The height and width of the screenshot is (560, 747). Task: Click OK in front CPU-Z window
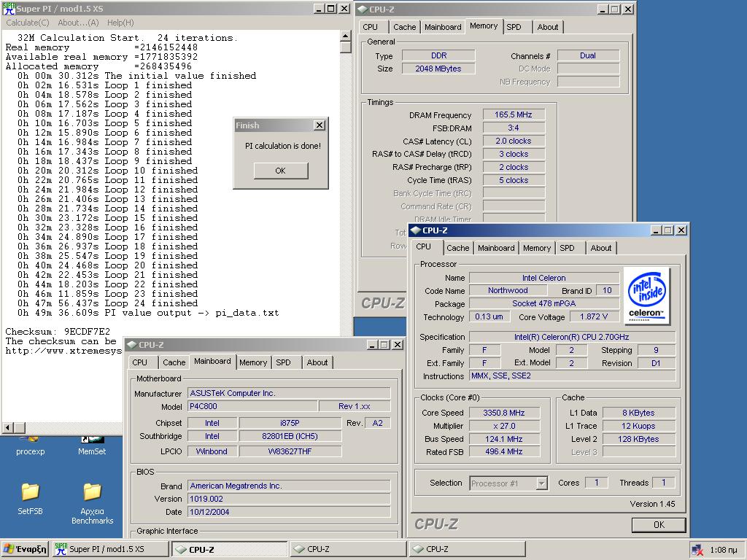click(659, 525)
